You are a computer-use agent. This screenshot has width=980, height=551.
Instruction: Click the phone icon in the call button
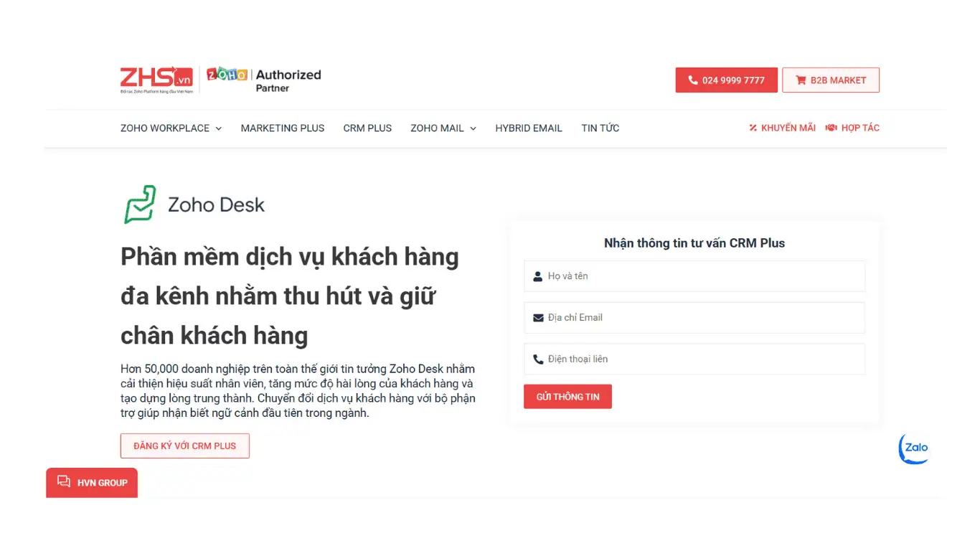692,80
